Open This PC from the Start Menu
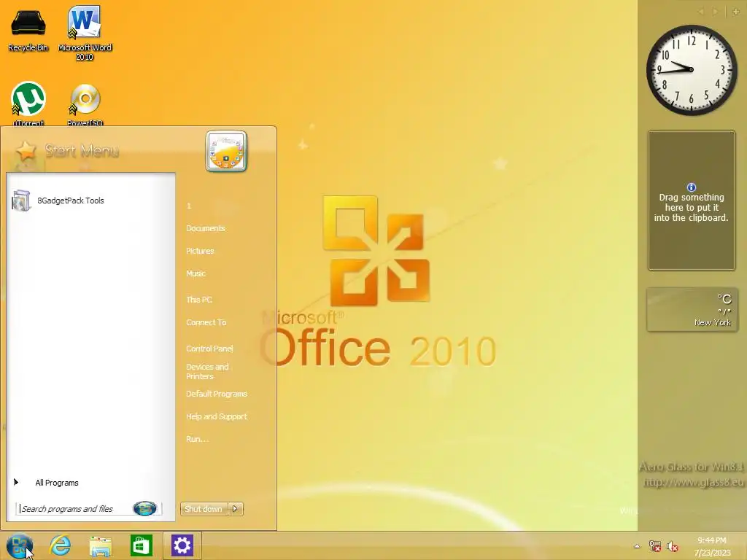The height and width of the screenshot is (560, 747). 199,300
